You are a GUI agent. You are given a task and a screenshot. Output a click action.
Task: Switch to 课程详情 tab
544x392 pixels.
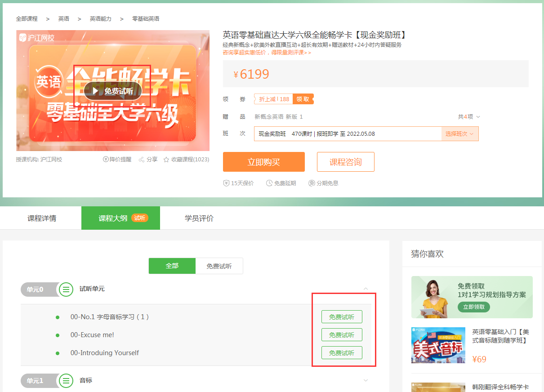42,218
